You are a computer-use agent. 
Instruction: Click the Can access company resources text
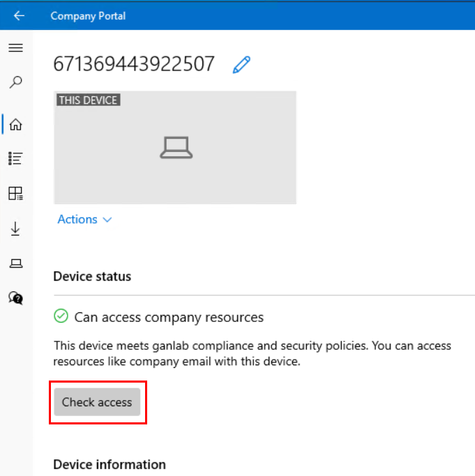click(x=169, y=318)
